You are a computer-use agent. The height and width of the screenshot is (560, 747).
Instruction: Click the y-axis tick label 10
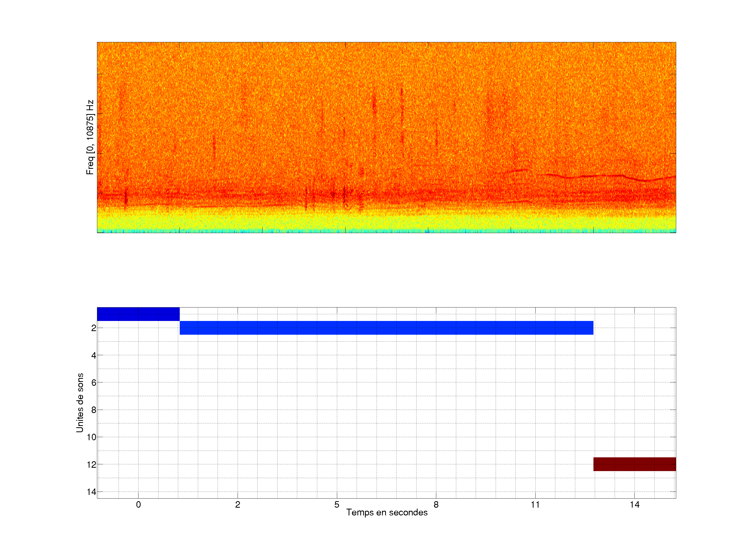pyautogui.click(x=92, y=437)
